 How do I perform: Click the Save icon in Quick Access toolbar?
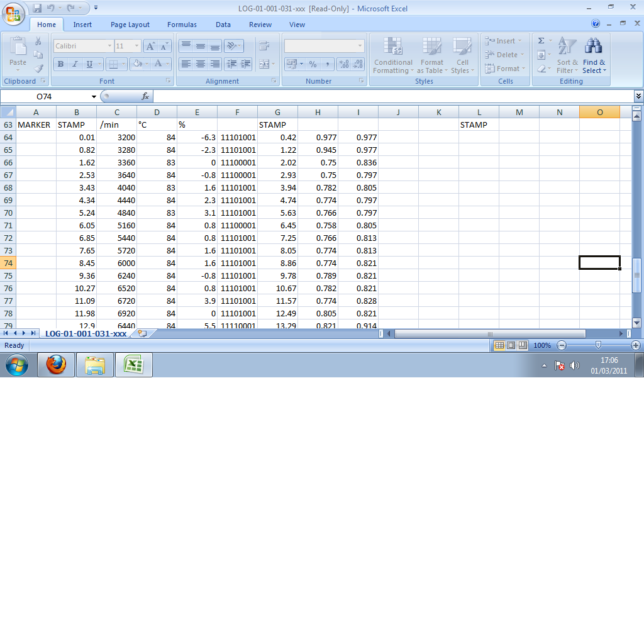37,8
